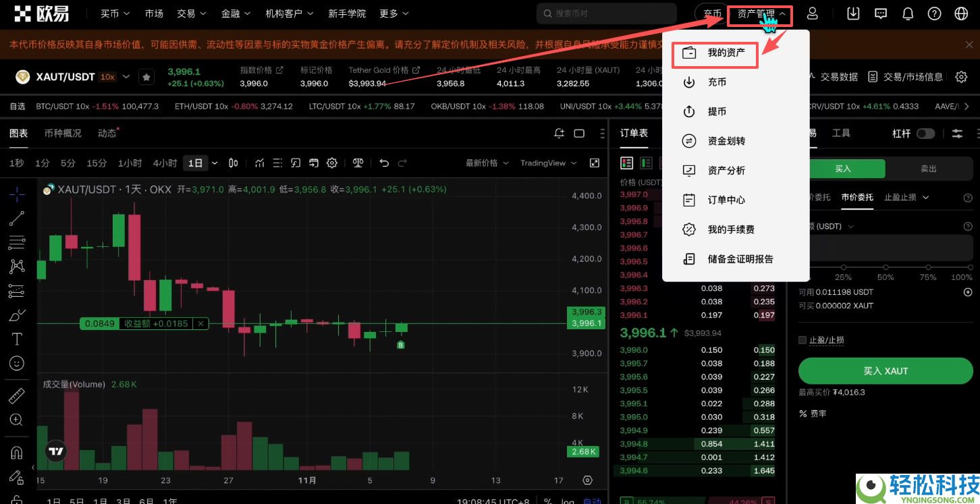Select the brush drawing tool
Viewport: 980px width, 504px height.
(16, 314)
